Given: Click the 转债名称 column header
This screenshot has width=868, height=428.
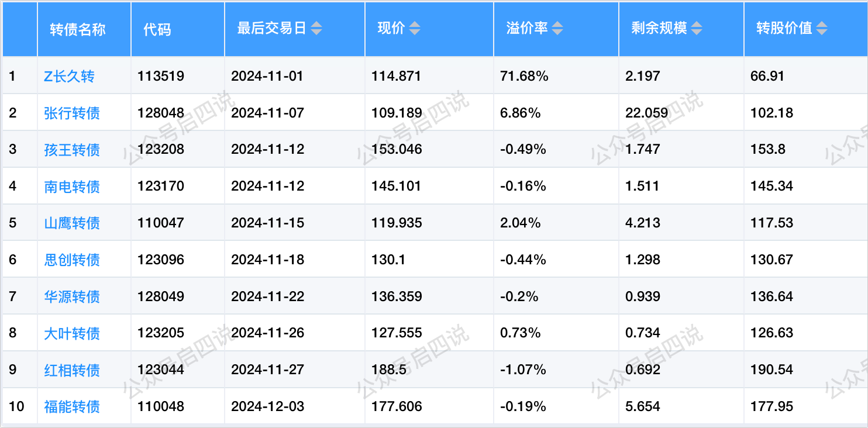Looking at the screenshot, I should (x=78, y=29).
